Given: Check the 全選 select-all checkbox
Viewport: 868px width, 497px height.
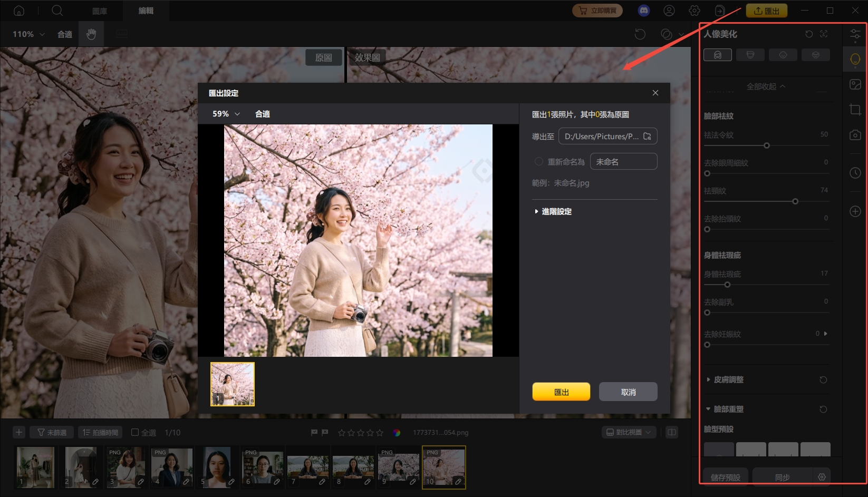Looking at the screenshot, I should [x=135, y=433].
